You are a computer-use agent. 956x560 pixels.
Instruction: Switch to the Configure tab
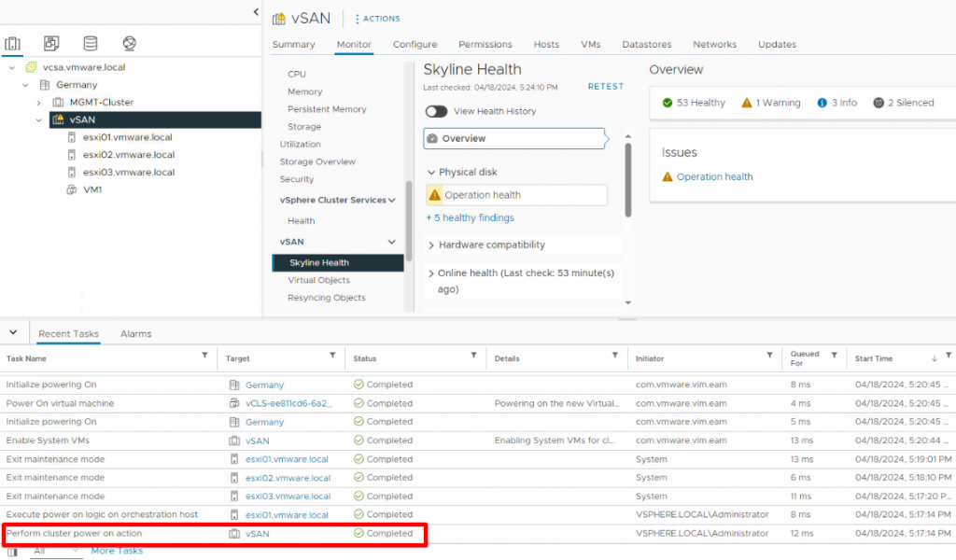tap(415, 45)
